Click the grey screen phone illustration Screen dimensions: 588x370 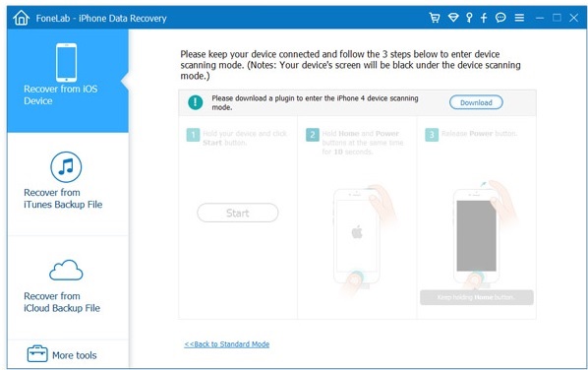pos(476,236)
